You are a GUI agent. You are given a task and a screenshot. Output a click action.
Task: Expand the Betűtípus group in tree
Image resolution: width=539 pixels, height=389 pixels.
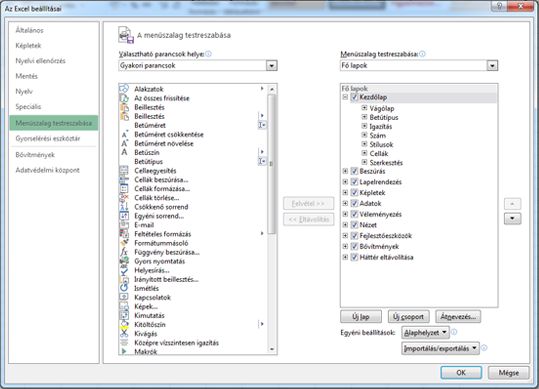pyautogui.click(x=364, y=117)
